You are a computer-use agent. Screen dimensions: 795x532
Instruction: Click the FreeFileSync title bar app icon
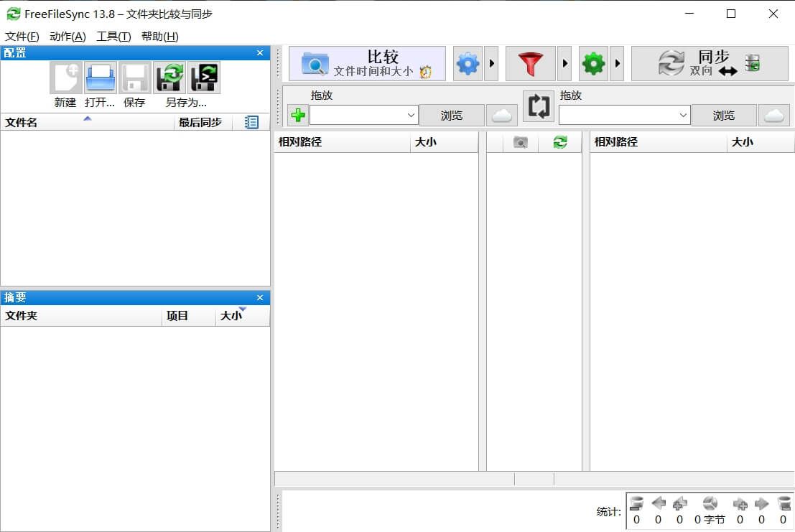click(13, 14)
